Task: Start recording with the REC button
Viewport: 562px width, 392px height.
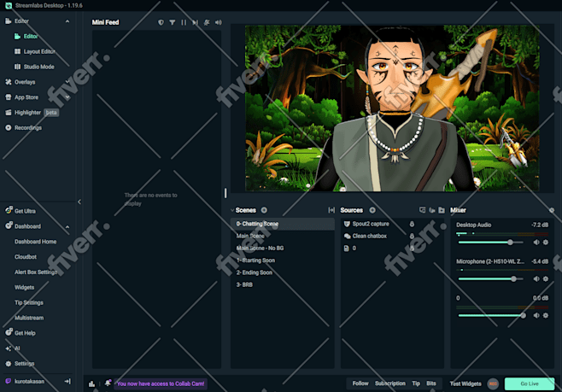Action: coord(493,383)
